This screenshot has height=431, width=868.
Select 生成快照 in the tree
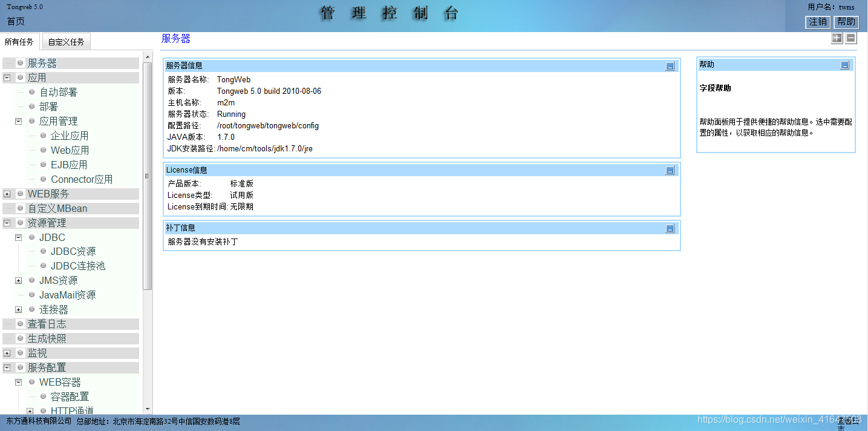(47, 338)
